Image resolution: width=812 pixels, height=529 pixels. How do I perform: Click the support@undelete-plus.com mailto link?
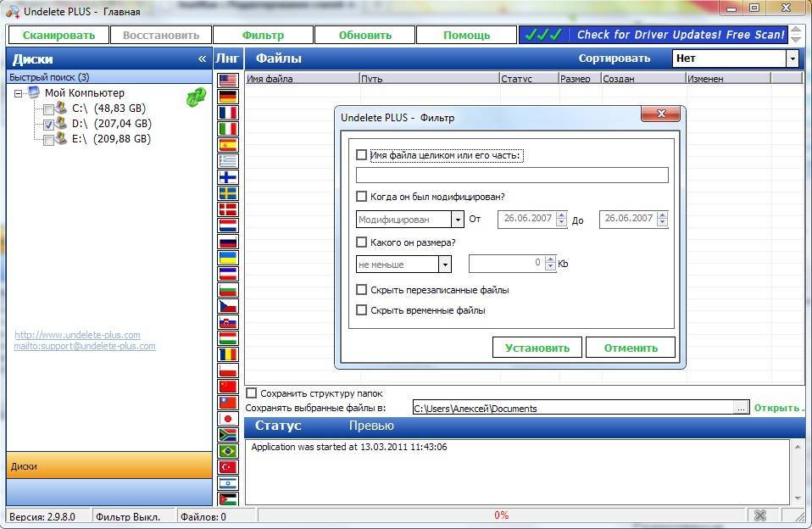(85, 346)
